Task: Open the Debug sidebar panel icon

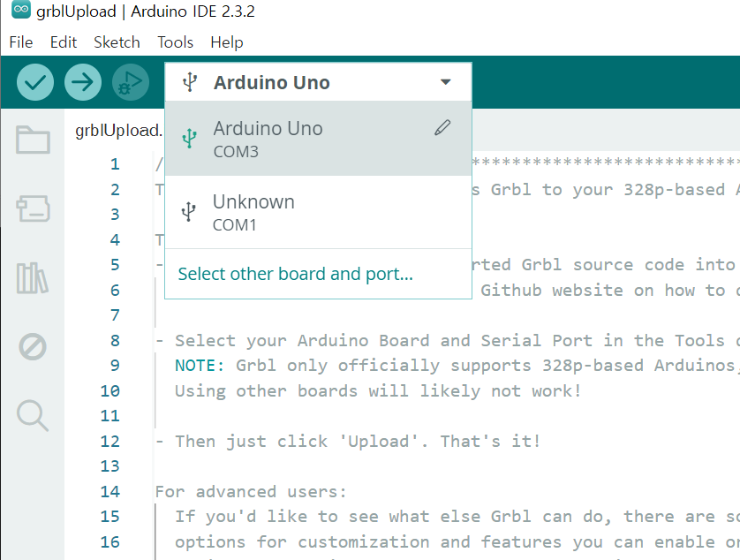Action: (x=33, y=347)
